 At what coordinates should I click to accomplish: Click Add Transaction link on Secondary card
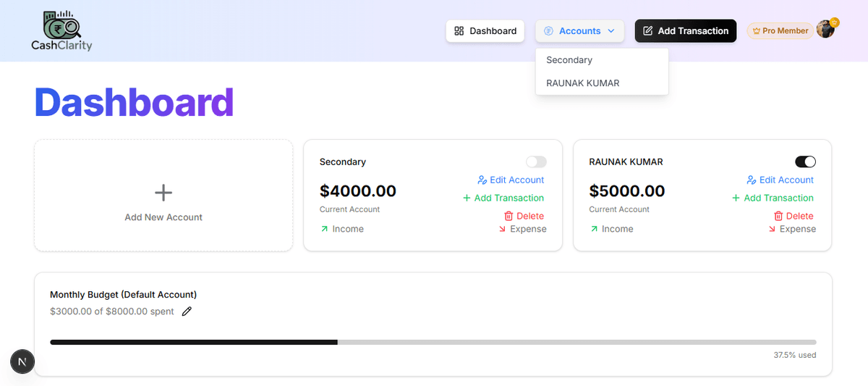tap(503, 198)
